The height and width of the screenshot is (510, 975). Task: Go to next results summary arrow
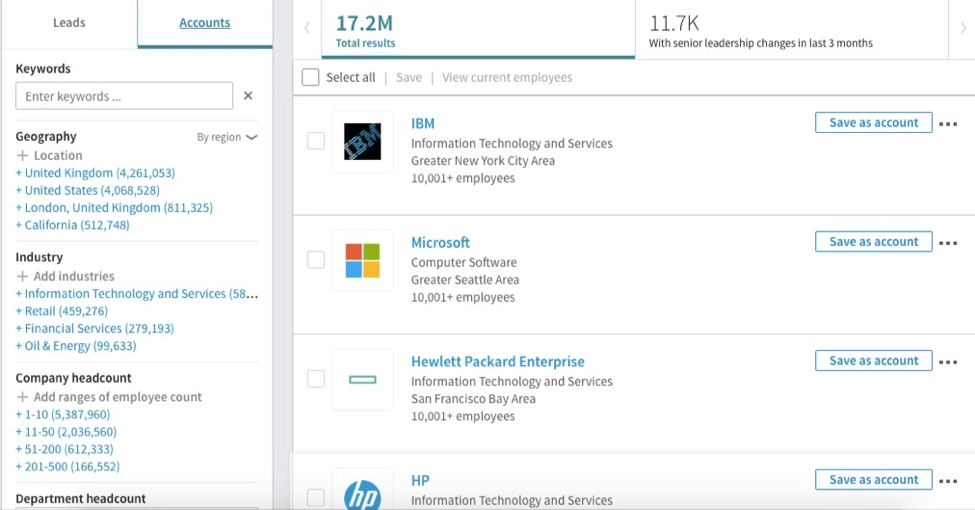click(963, 28)
